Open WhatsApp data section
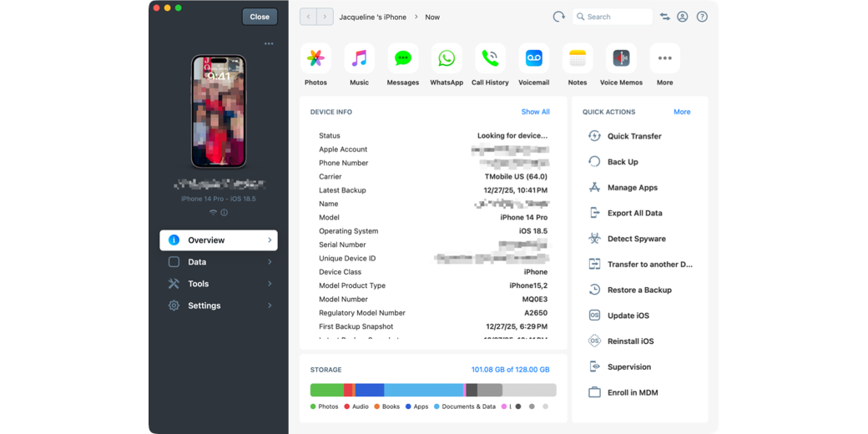 click(447, 58)
